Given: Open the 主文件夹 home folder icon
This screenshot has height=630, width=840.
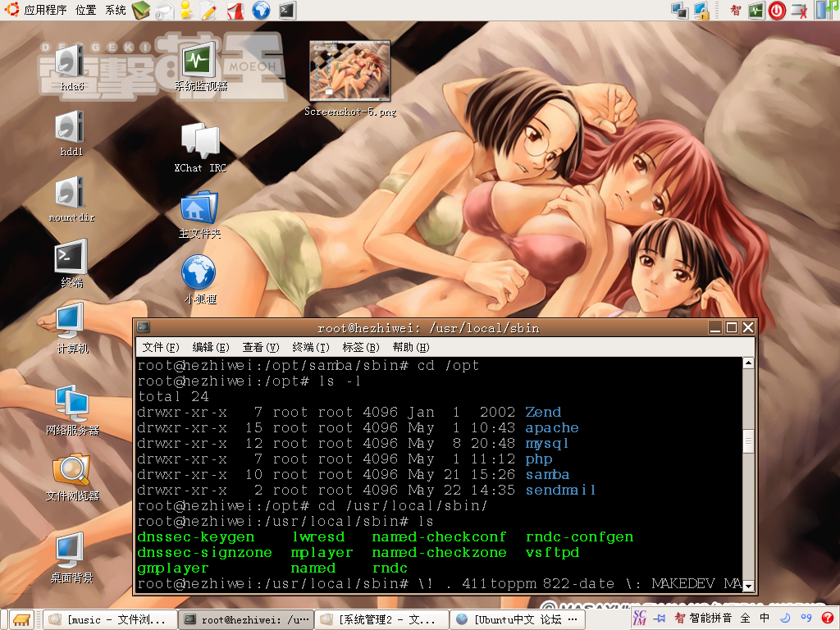Looking at the screenshot, I should pyautogui.click(x=199, y=215).
